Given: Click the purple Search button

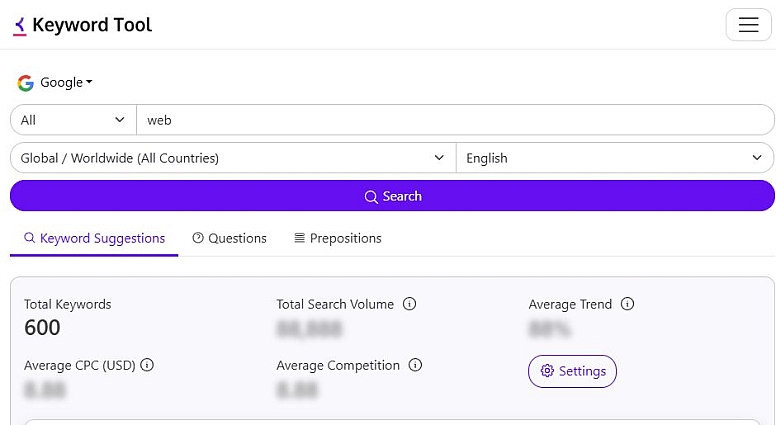Looking at the screenshot, I should click(x=392, y=196).
